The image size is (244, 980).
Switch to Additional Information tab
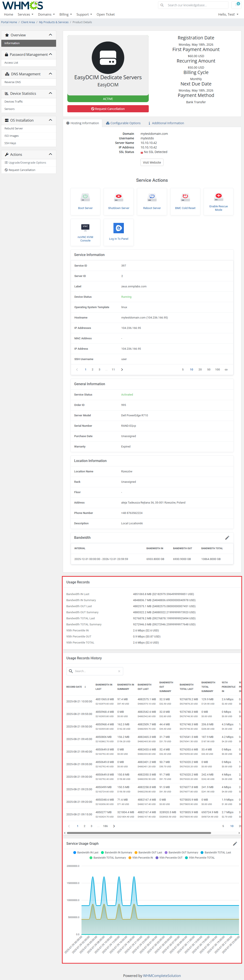tap(166, 123)
